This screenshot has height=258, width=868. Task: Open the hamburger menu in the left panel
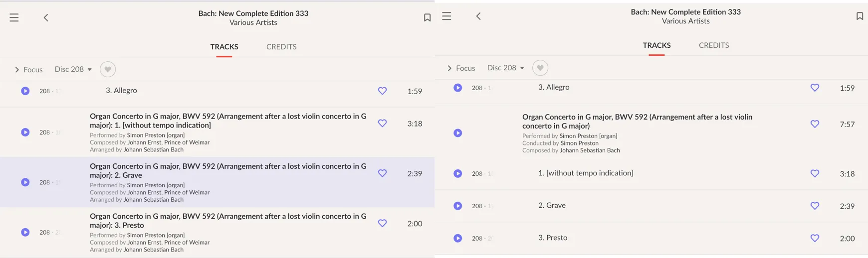point(14,18)
